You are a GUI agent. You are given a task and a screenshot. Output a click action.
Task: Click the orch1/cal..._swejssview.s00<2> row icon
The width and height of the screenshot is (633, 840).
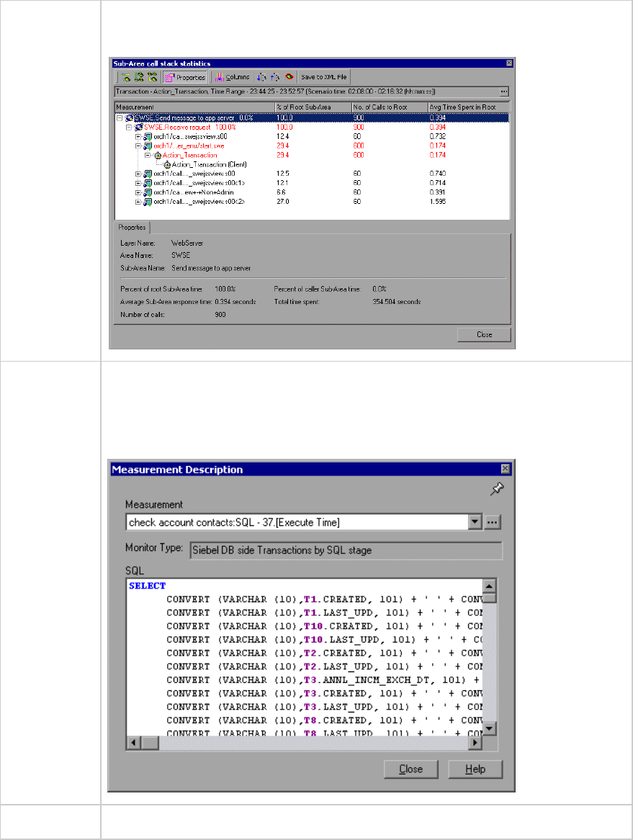(148, 202)
